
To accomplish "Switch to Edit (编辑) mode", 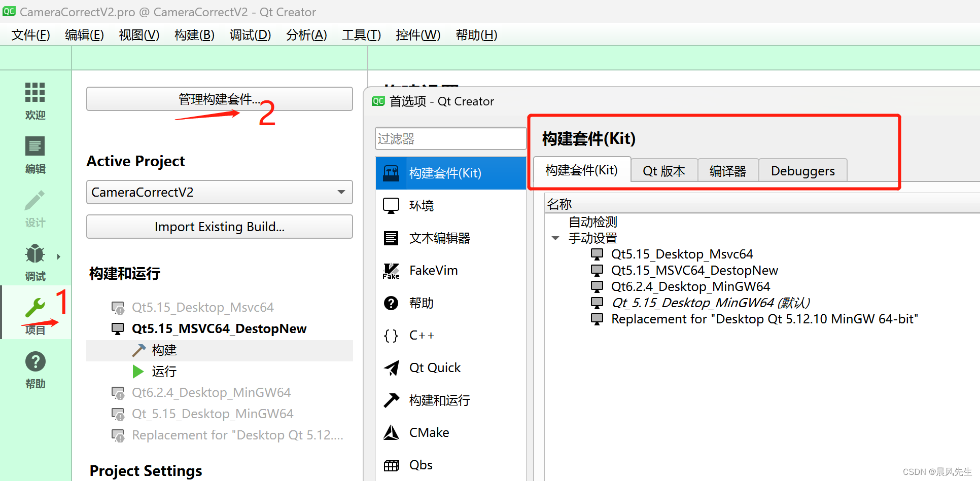I will pos(35,155).
